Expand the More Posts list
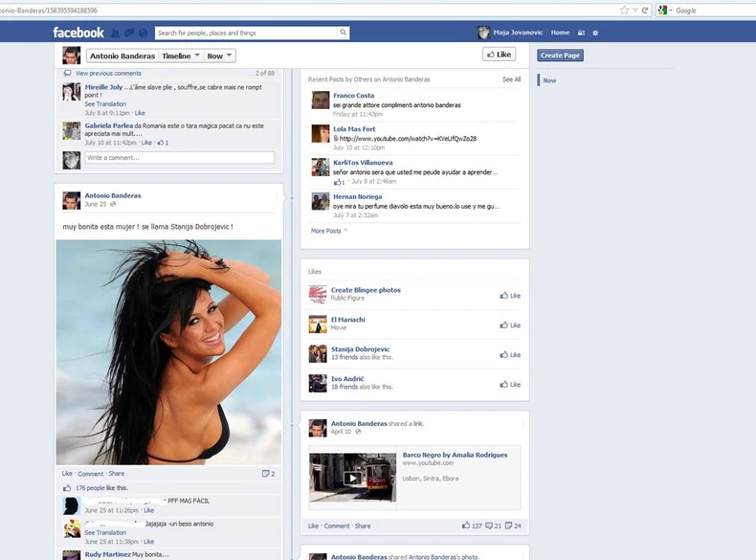The height and width of the screenshot is (560, 756). tap(328, 231)
